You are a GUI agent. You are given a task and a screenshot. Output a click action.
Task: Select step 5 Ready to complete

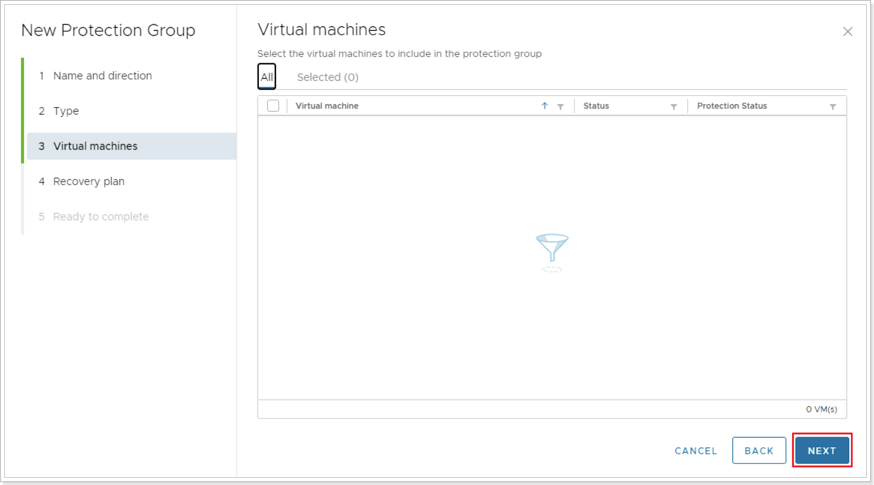pyautogui.click(x=94, y=216)
